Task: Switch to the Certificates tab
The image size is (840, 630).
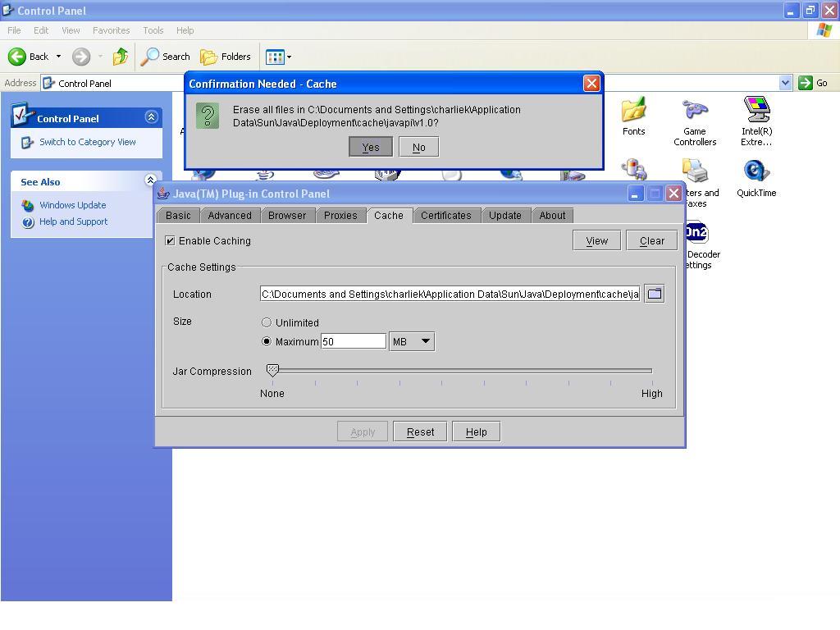Action: click(x=445, y=216)
